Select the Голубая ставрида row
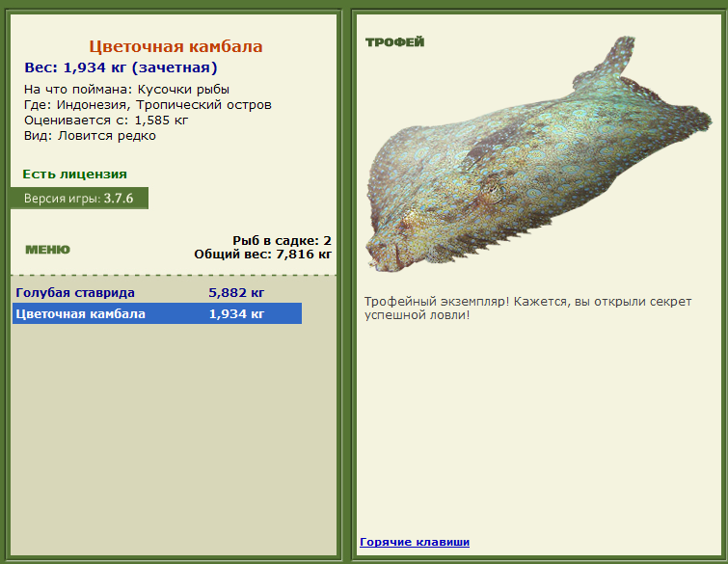This screenshot has height=564, width=728. pos(157,292)
